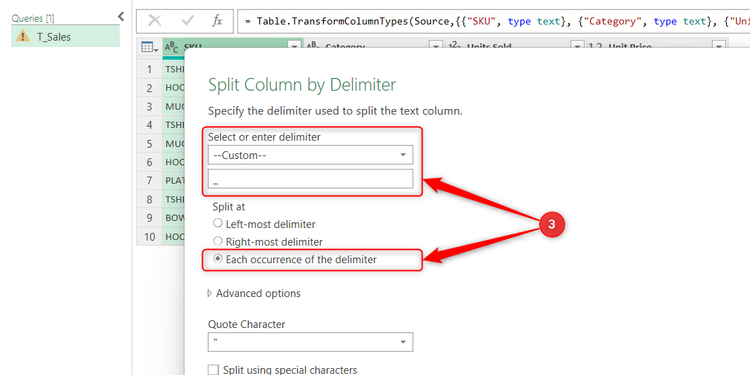Select row number 3 in the grid
Image resolution: width=750 pixels, height=375 pixels.
point(149,106)
